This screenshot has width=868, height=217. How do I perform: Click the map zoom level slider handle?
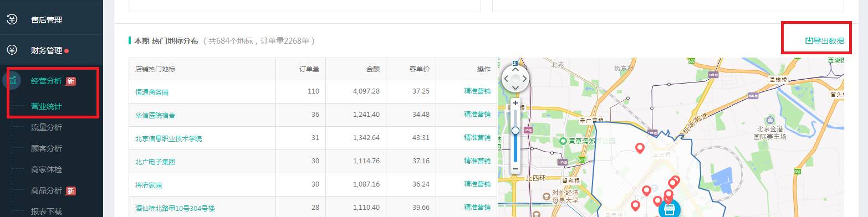tap(515, 130)
